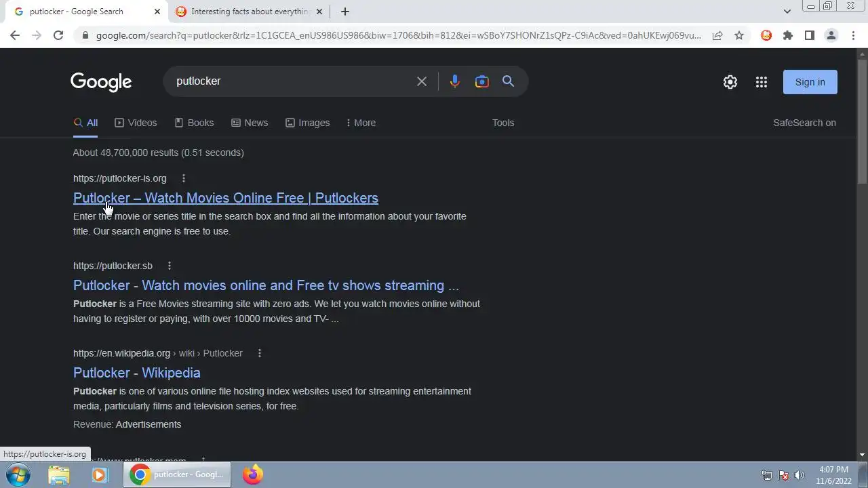Bookmark this page with the star icon
The width and height of the screenshot is (868, 488).
tap(739, 35)
